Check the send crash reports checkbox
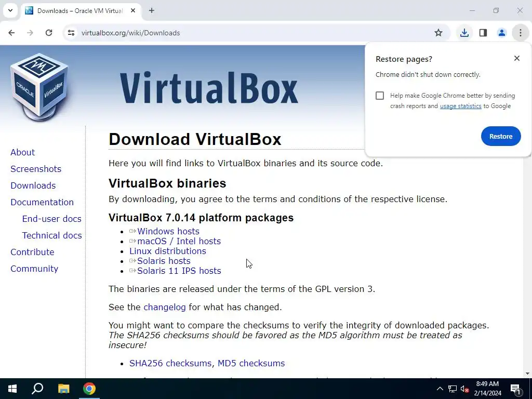Image resolution: width=532 pixels, height=399 pixels. (380, 96)
